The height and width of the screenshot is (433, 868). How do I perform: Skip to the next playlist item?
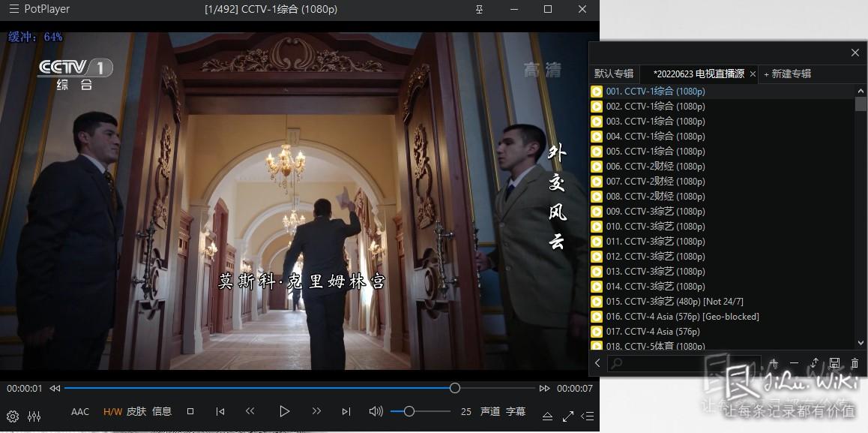pos(346,411)
